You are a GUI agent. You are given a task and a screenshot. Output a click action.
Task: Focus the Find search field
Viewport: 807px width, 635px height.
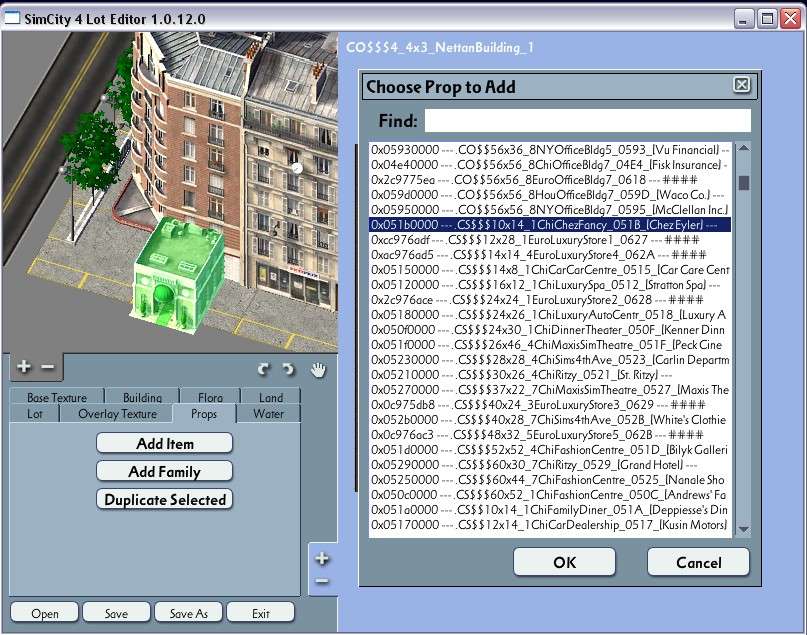coord(587,121)
